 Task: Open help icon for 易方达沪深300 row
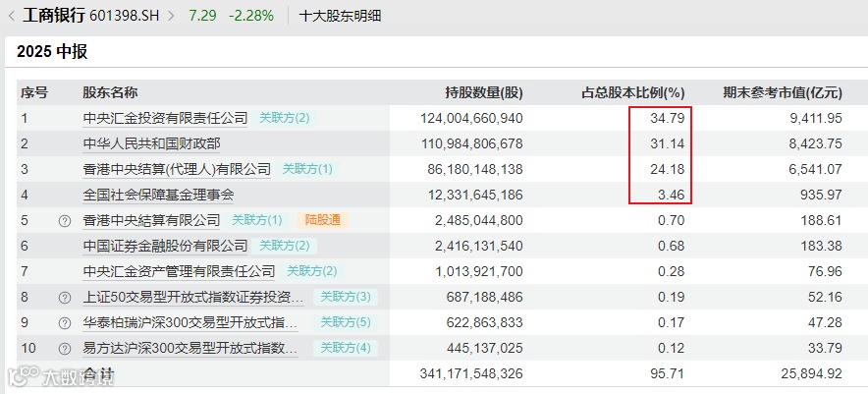pyautogui.click(x=65, y=349)
